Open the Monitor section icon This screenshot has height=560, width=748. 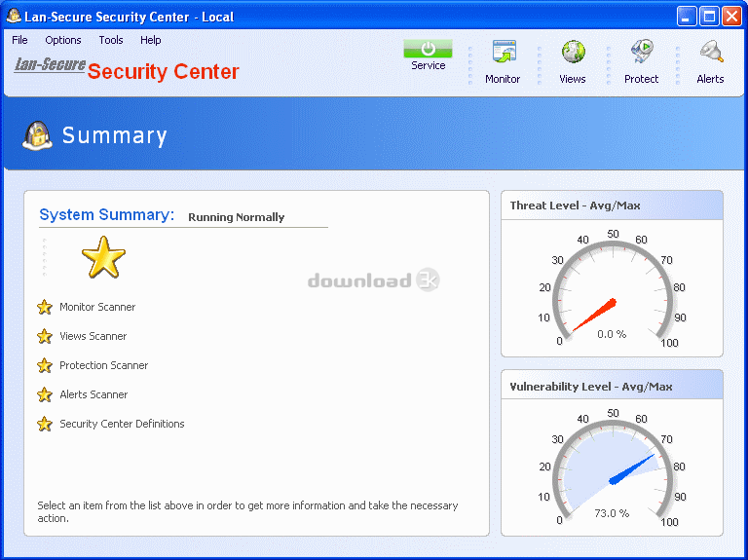coord(504,52)
